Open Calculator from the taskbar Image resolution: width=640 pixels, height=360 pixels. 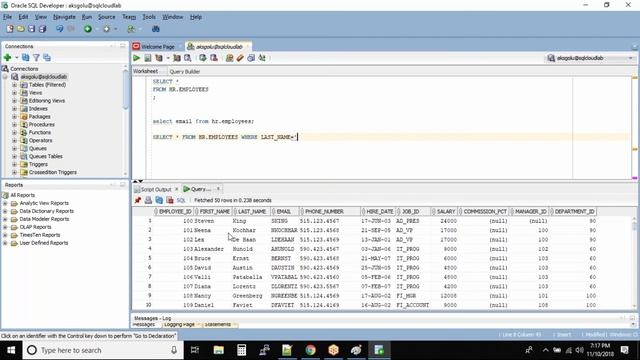(x=242, y=350)
